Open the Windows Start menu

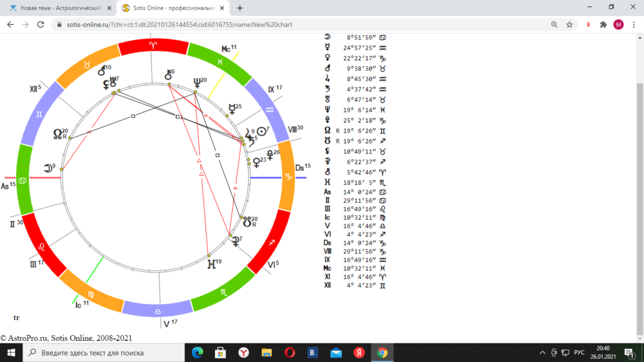tap(11, 352)
